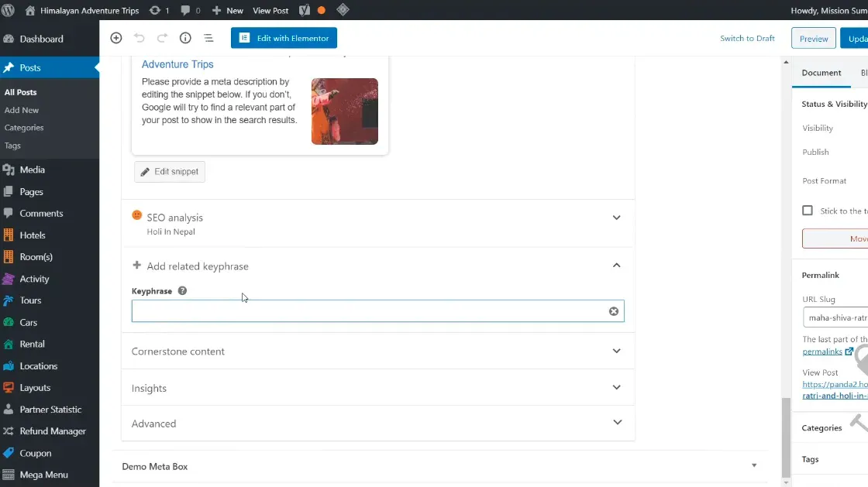868x487 pixels.
Task: Toggle the Demo Meta Box panel arrow
Action: tap(754, 466)
